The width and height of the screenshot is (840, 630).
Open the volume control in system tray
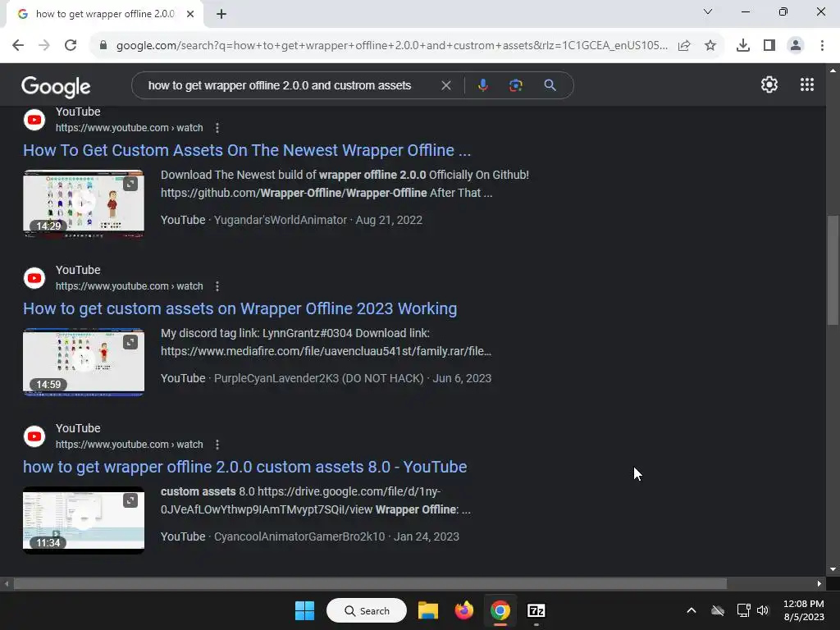pos(763,610)
